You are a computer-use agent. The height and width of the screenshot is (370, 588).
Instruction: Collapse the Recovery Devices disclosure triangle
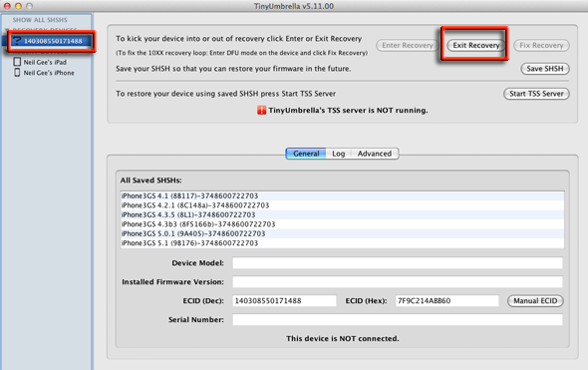(7, 30)
